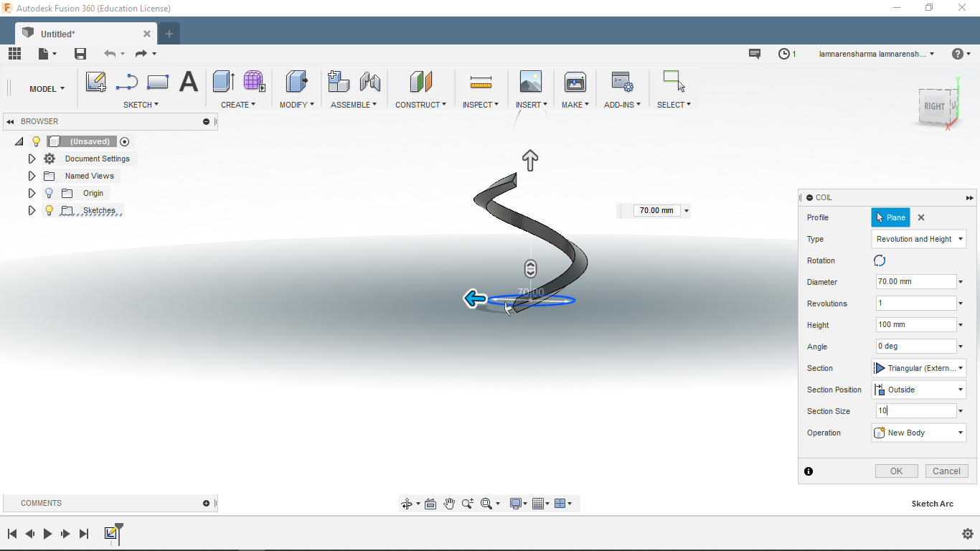Open the MODEL workspace dropdown
Image resolution: width=980 pixels, height=551 pixels.
(47, 89)
